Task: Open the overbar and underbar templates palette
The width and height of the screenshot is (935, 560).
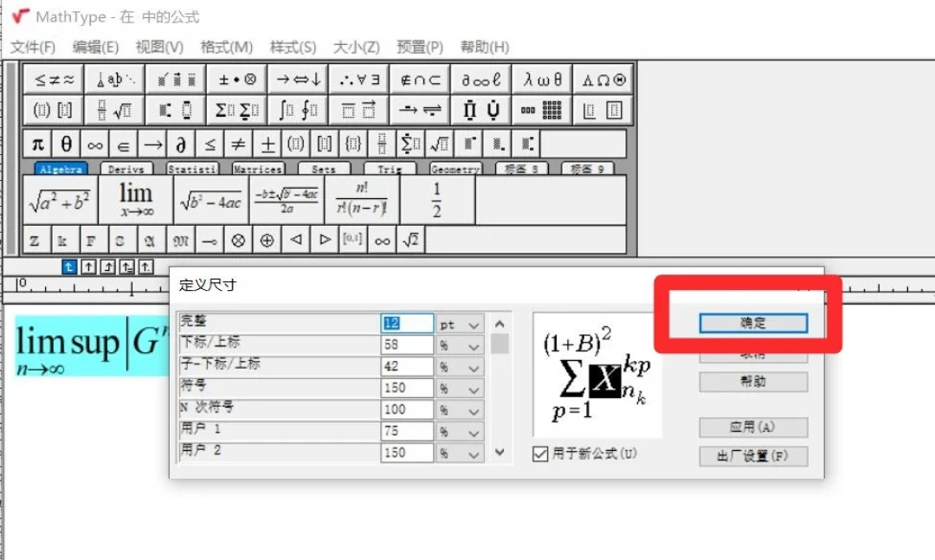Action: coord(359,110)
